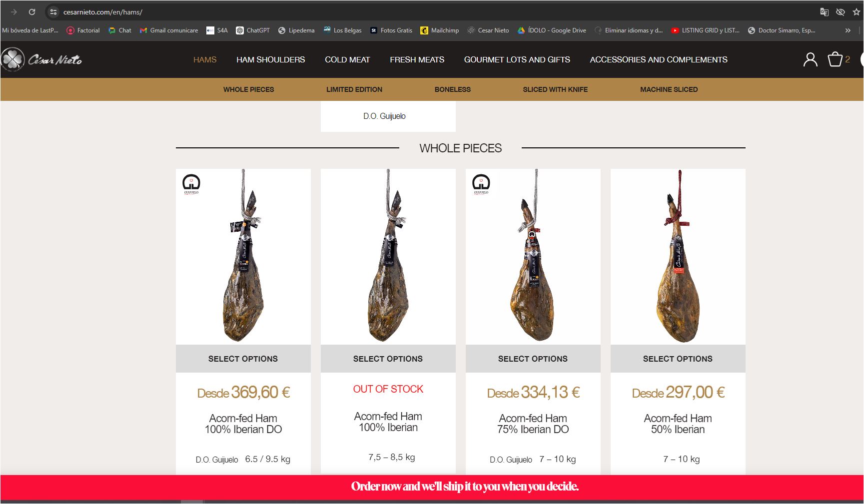Open the HAM SHOULDERS menu
Image resolution: width=864 pixels, height=504 pixels.
coord(270,59)
